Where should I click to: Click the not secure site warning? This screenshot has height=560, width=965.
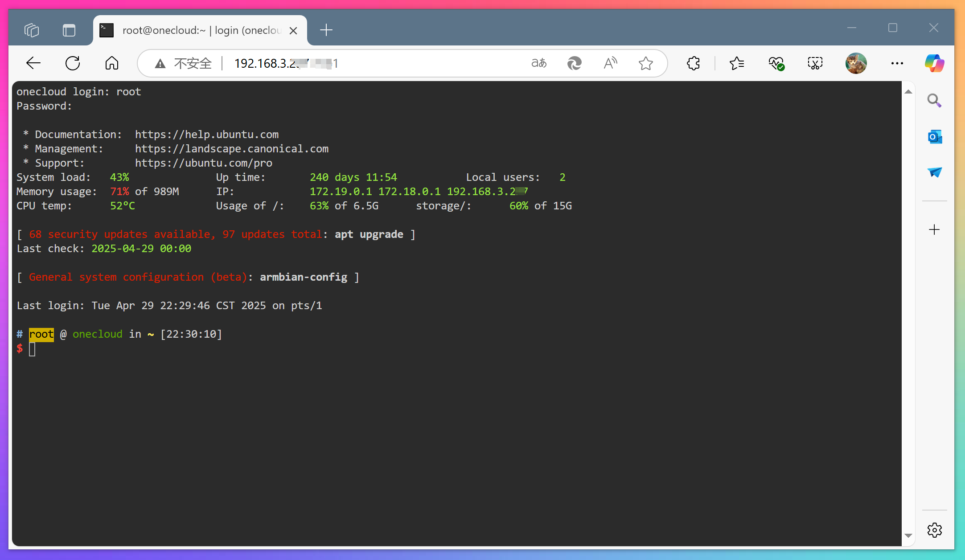point(183,63)
